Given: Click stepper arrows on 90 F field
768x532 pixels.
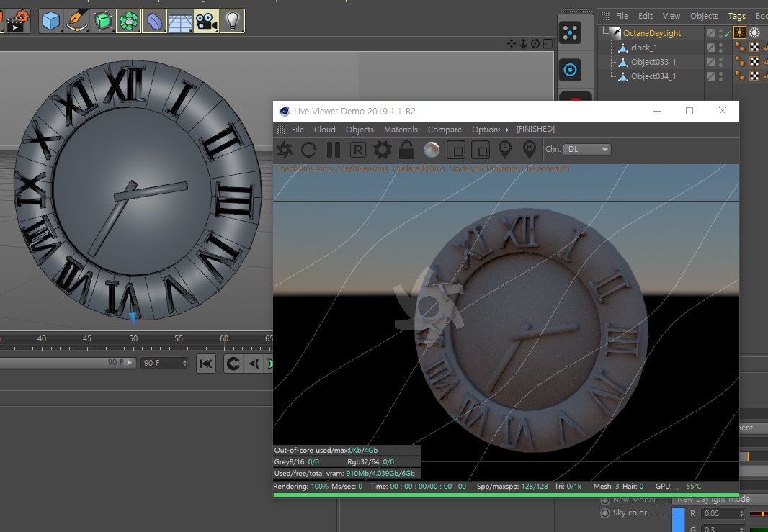Looking at the screenshot, I should click(184, 363).
